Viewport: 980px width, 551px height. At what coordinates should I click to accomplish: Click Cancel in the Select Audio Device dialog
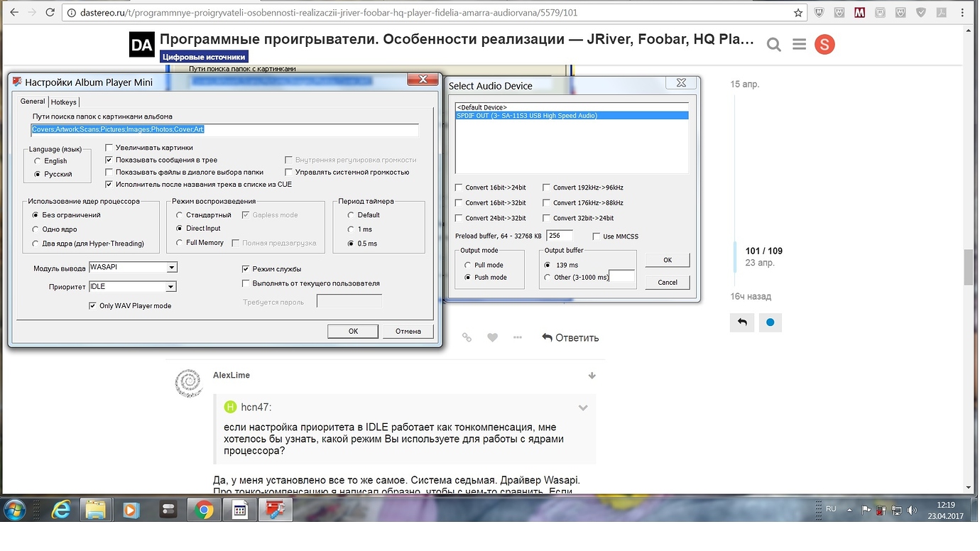(x=668, y=282)
